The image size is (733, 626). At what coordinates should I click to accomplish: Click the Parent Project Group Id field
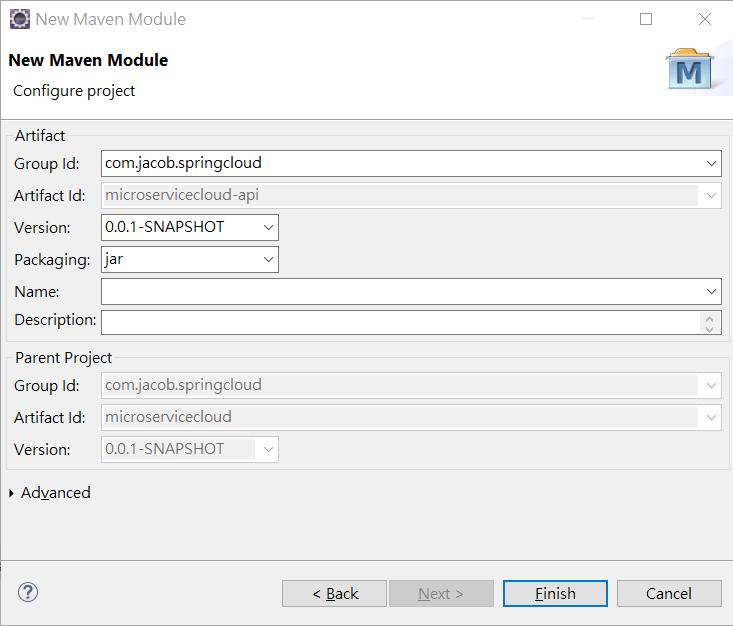pos(411,386)
